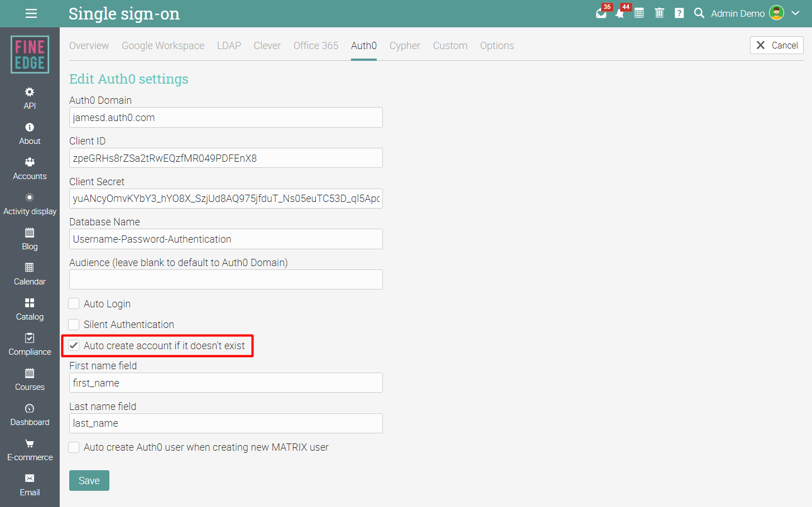Screen dimensions: 812x507
Task: Click the Client Secret input field
Action: click(x=226, y=199)
